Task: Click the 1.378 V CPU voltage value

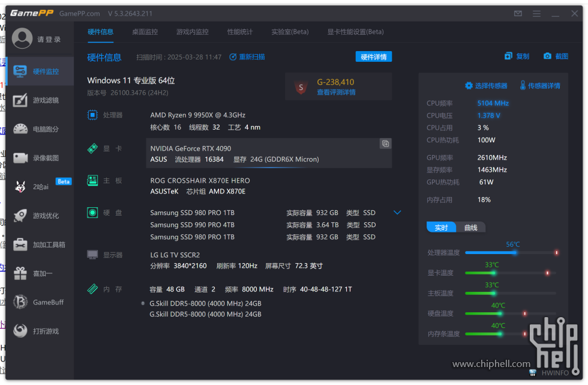Action: 488,115
